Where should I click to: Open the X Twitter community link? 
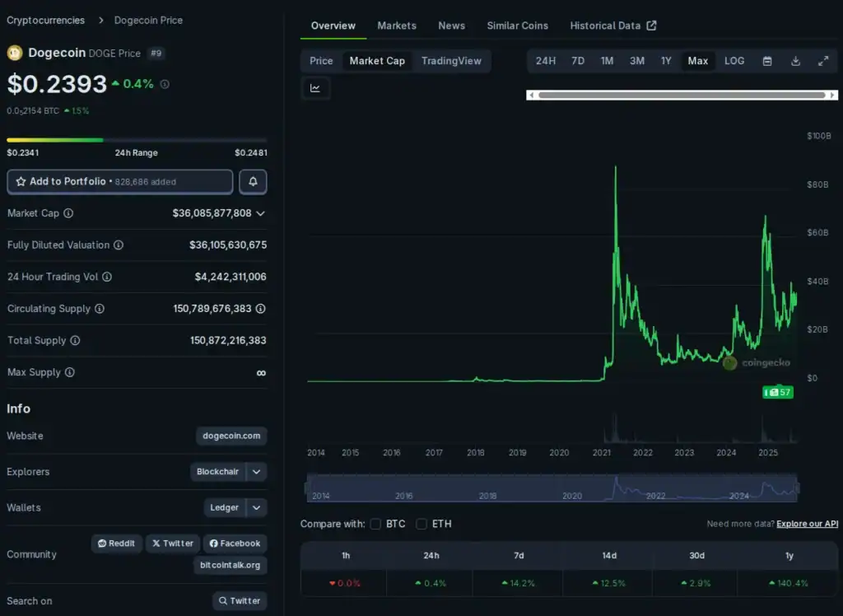click(173, 544)
